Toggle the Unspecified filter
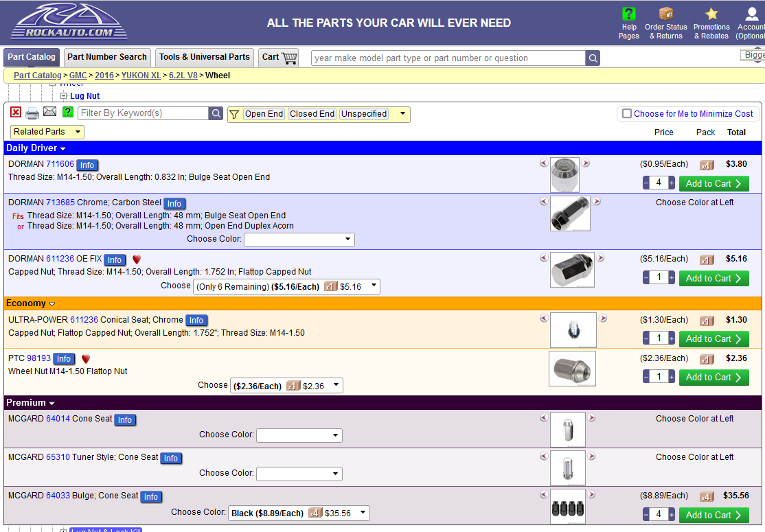Screen dimensions: 765x532 click(x=364, y=114)
